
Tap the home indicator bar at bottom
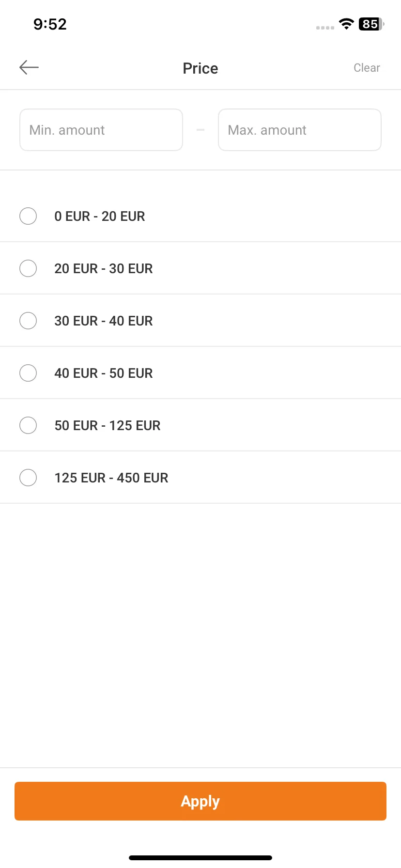200,857
